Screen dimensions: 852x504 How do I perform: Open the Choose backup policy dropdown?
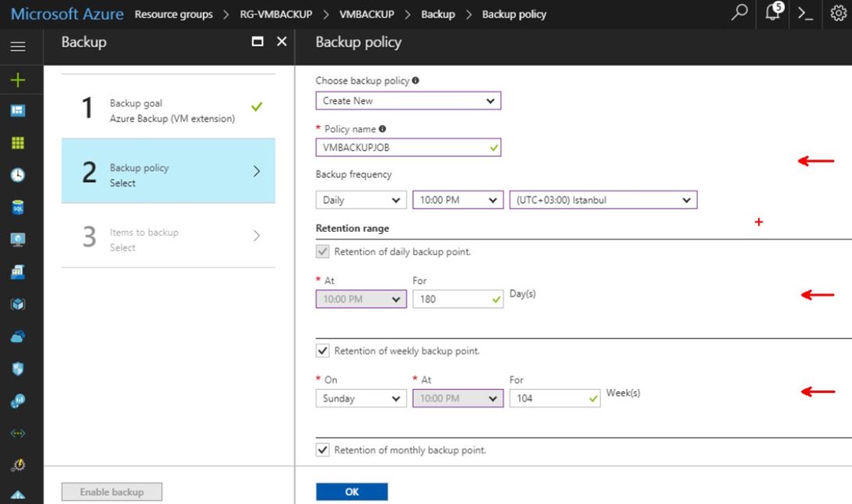click(x=408, y=101)
